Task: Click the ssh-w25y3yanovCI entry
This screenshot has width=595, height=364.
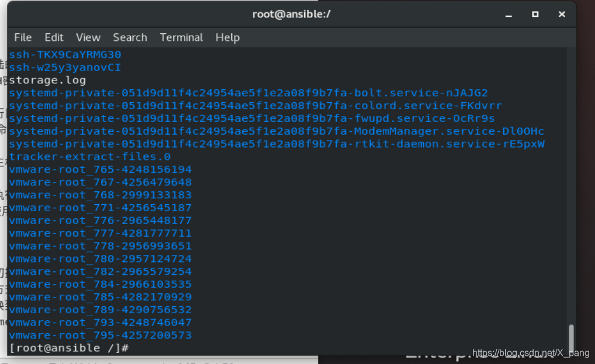Action: (x=65, y=68)
